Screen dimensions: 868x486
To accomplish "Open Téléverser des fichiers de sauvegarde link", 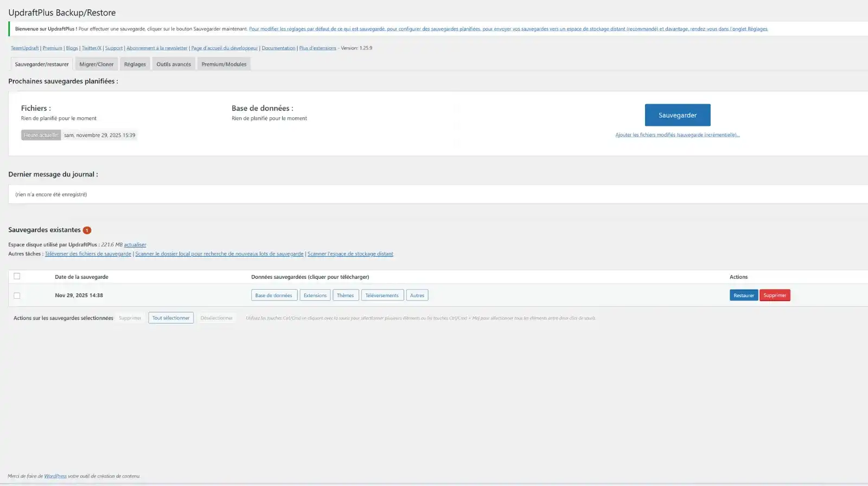I will click(x=88, y=254).
